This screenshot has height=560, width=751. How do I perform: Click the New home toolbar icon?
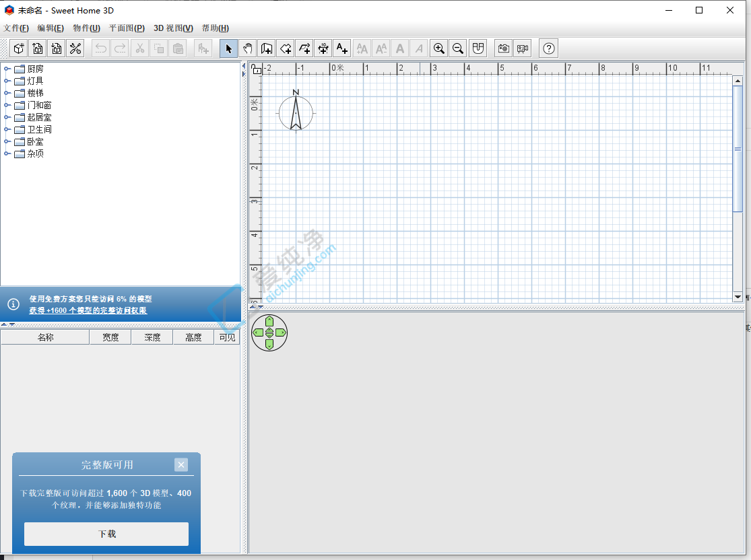tap(19, 48)
